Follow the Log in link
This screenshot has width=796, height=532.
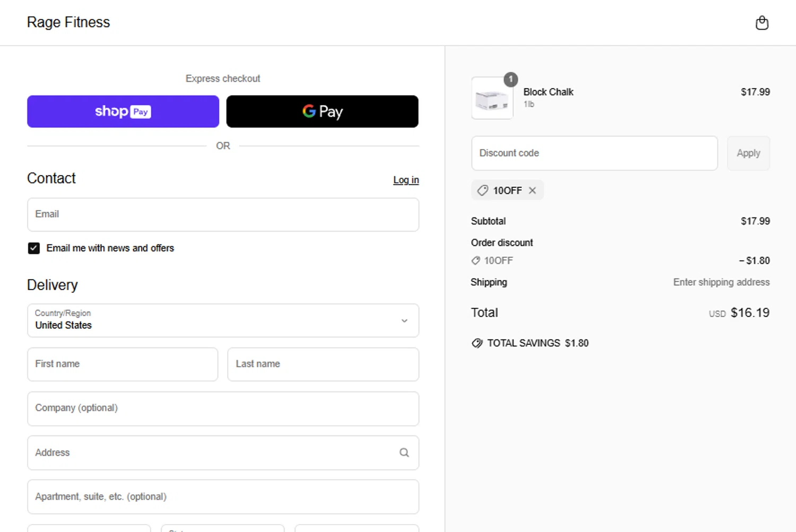point(406,180)
